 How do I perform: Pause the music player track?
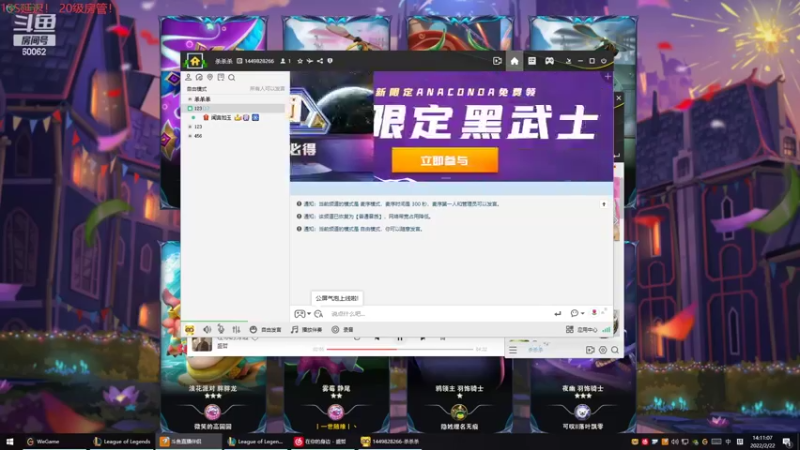(399, 338)
